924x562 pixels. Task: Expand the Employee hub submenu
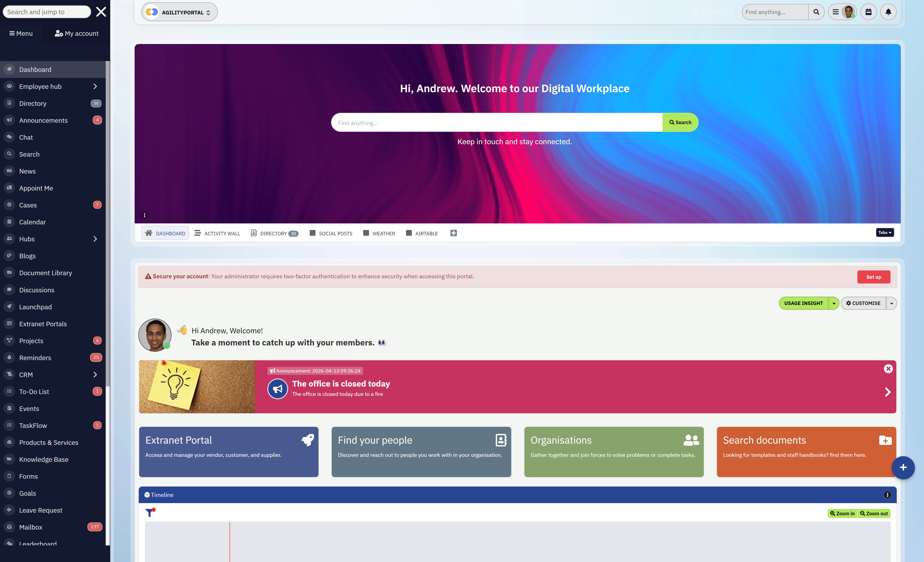tap(95, 87)
